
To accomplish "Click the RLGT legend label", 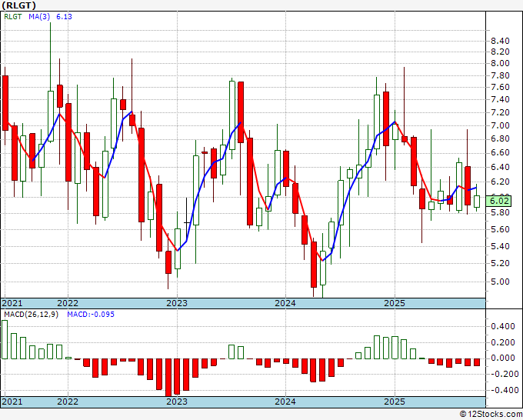I will [x=12, y=17].
